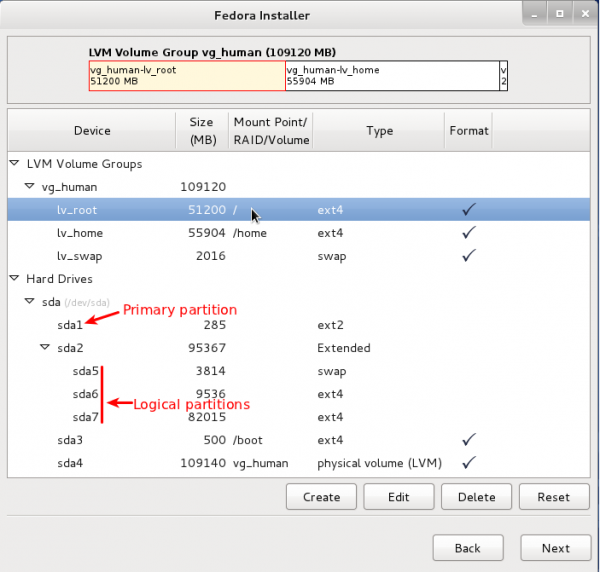The image size is (600, 572).
Task: Collapse the LVM Volume Groups tree
Action: click(15, 163)
